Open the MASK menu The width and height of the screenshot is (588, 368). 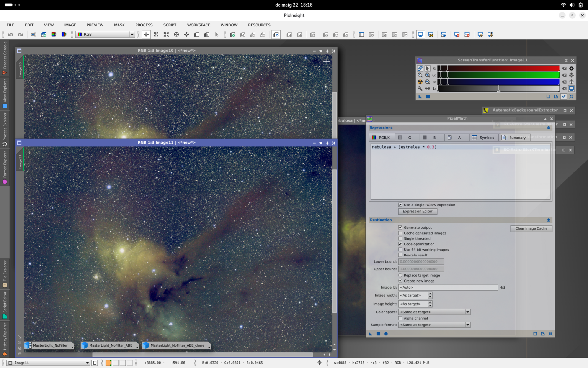click(x=119, y=25)
